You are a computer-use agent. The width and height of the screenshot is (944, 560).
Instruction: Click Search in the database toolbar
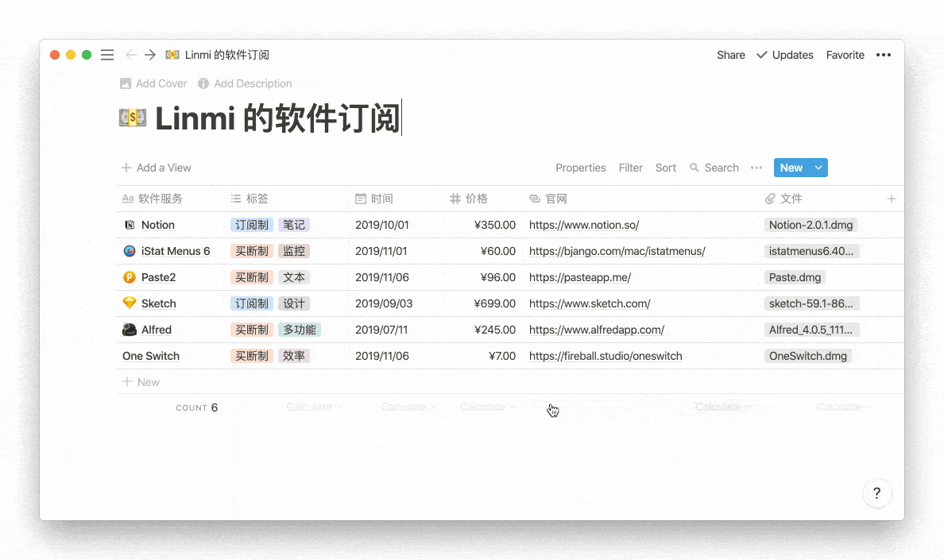[714, 168]
